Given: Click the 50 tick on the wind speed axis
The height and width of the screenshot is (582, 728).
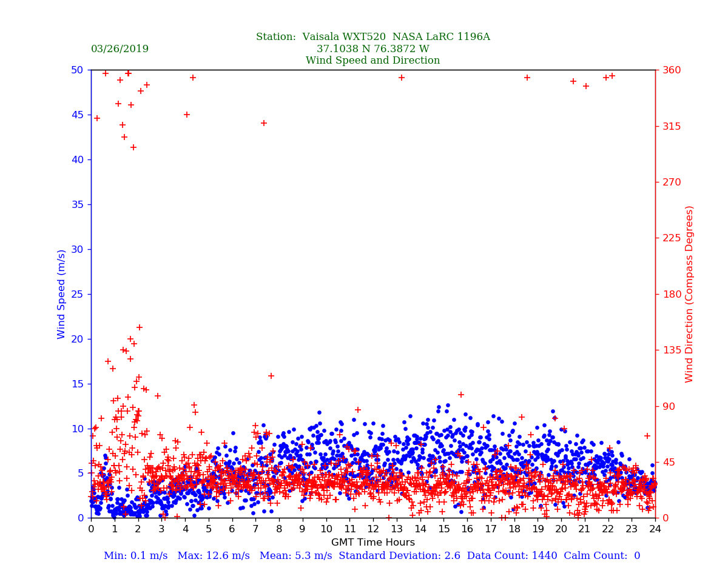Looking at the screenshot, I should pyautogui.click(x=78, y=70).
